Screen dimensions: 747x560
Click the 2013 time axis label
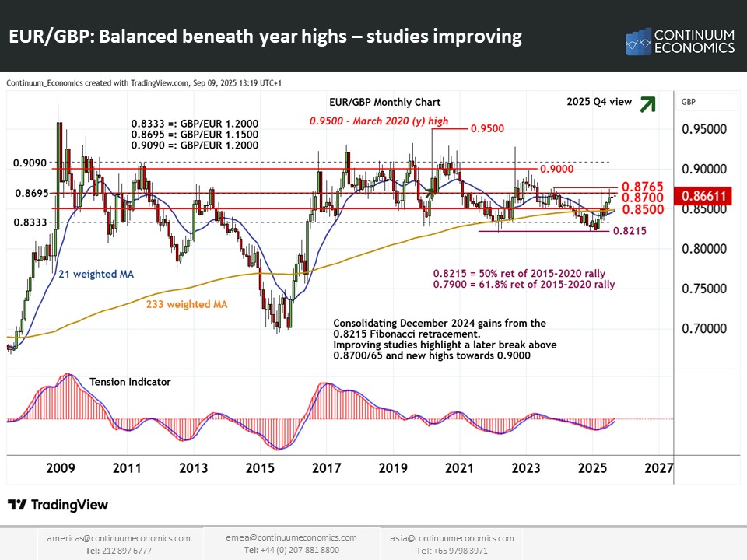194,468
